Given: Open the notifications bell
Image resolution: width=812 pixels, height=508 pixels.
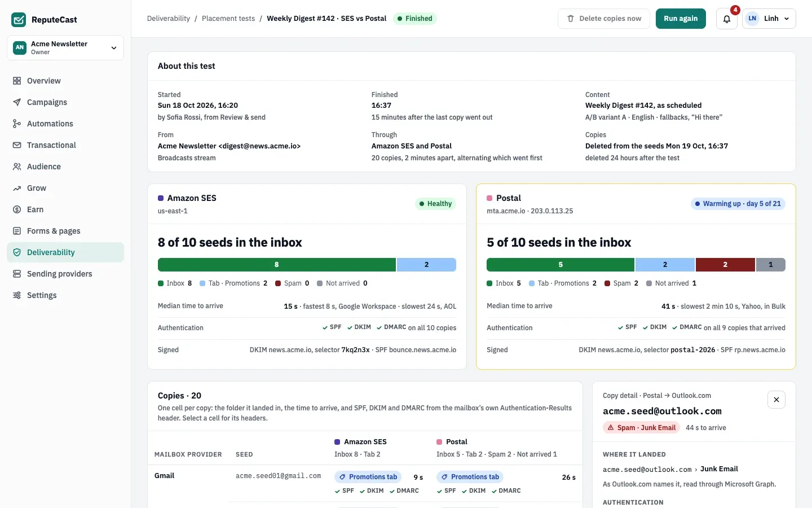Looking at the screenshot, I should [727, 19].
